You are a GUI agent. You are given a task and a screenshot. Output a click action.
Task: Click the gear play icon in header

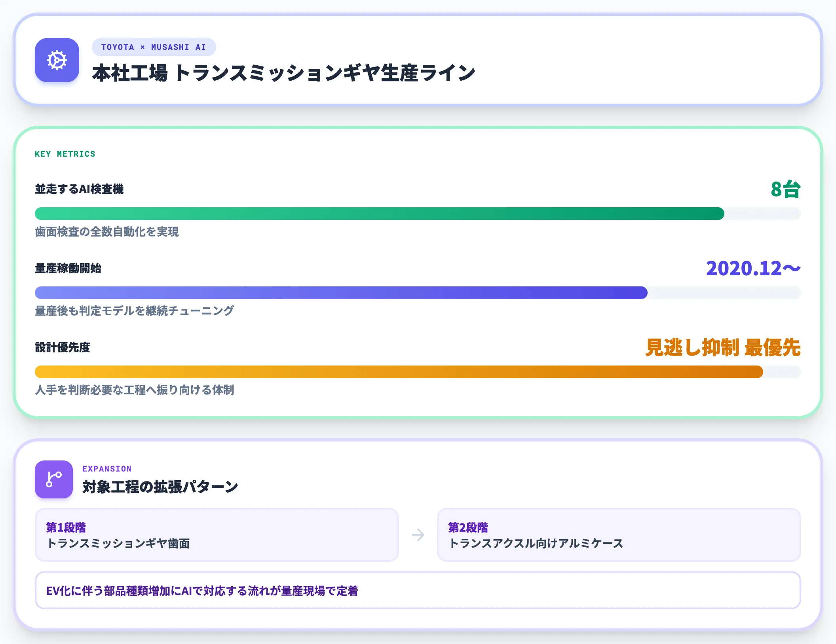click(57, 60)
